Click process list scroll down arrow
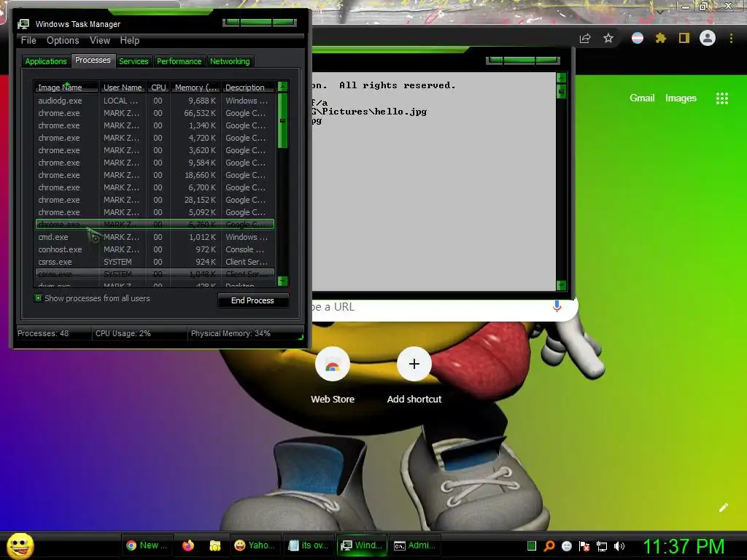747x560 pixels. point(282,281)
